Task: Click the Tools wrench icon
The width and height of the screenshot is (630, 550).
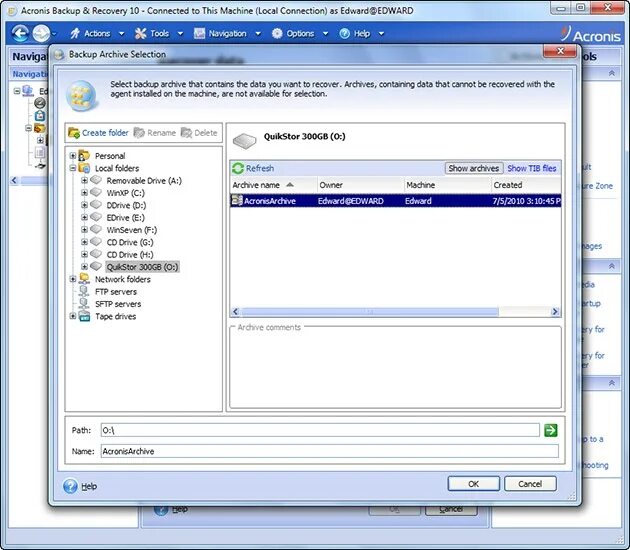Action: (140, 33)
